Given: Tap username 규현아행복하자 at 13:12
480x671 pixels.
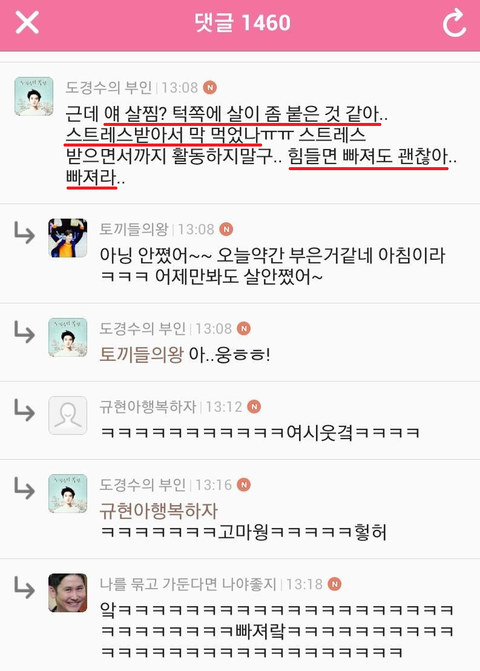Looking at the screenshot, I should pyautogui.click(x=148, y=407).
